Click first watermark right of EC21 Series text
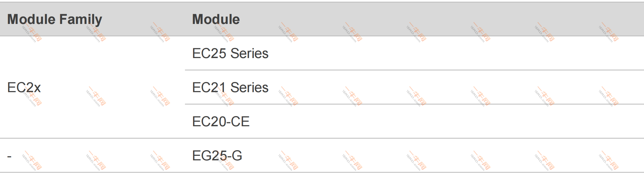 click(288, 97)
